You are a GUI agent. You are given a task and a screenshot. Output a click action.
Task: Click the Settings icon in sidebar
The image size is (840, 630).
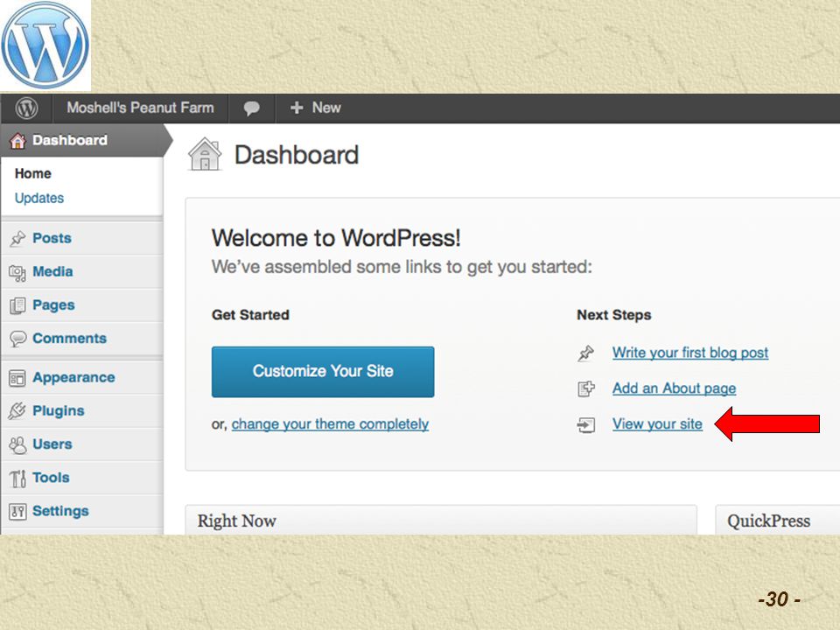tap(17, 512)
